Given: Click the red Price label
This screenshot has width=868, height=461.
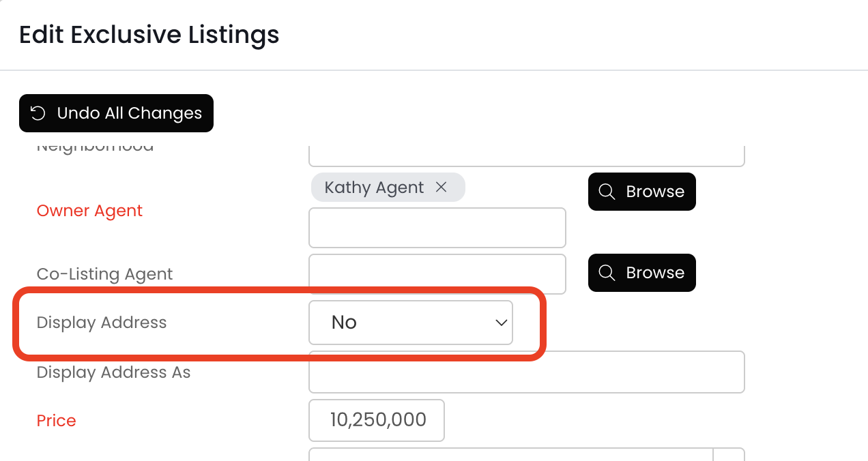Looking at the screenshot, I should click(56, 421).
